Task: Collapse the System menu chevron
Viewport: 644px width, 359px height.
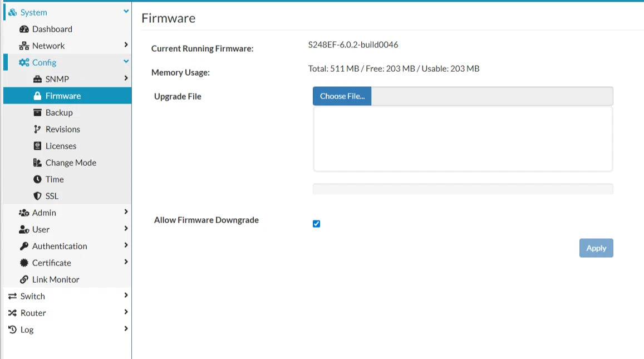Action: 126,12
